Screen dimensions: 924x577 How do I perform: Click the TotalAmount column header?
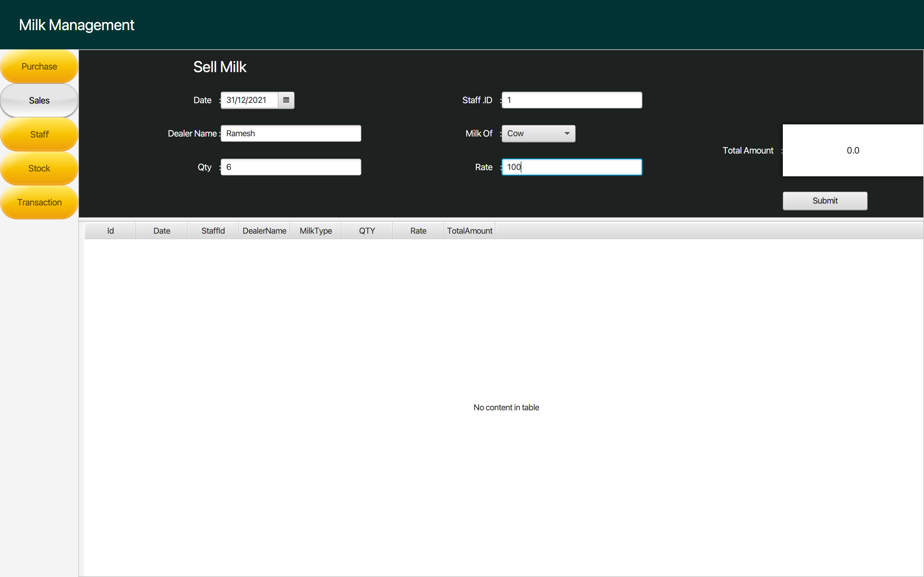[x=469, y=230]
